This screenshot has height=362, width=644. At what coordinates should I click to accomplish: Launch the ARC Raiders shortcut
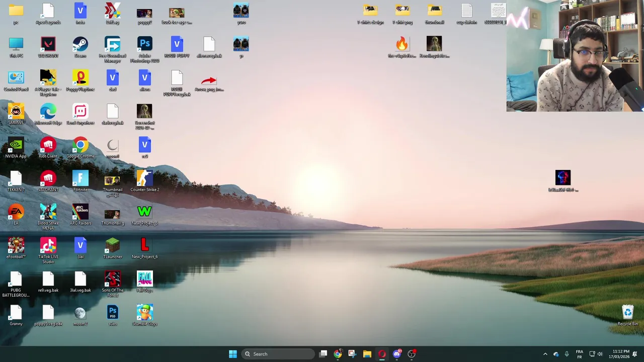pyautogui.click(x=80, y=215)
